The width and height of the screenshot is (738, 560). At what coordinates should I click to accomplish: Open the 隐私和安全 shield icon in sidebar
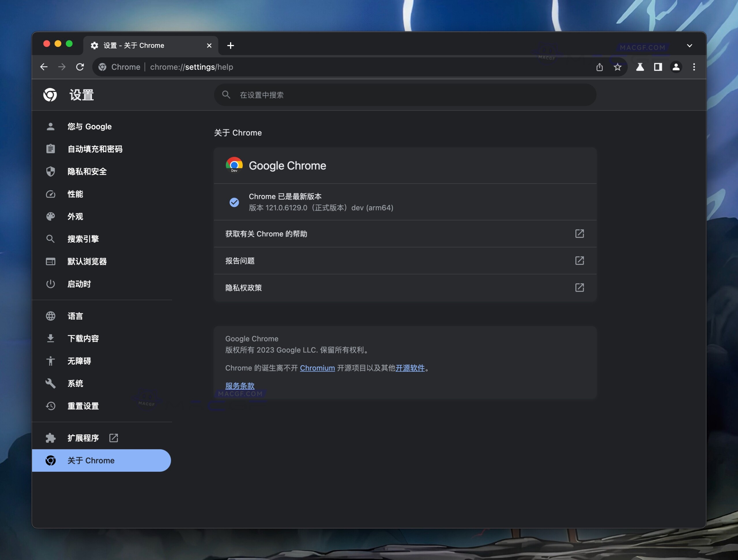(50, 171)
